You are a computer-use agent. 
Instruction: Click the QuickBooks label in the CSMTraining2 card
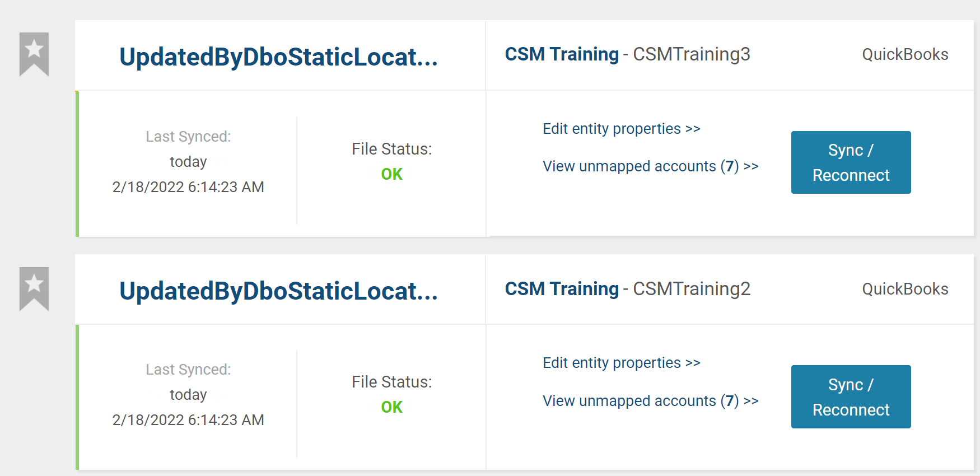click(905, 289)
